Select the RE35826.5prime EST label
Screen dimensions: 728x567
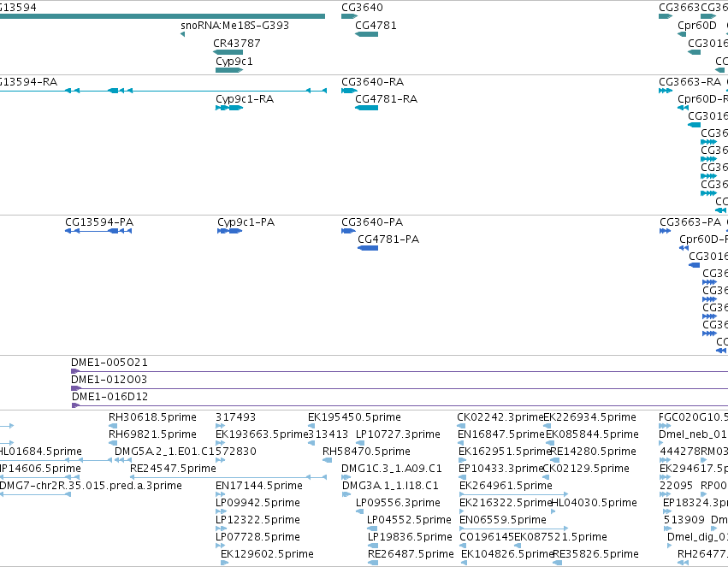[595, 554]
